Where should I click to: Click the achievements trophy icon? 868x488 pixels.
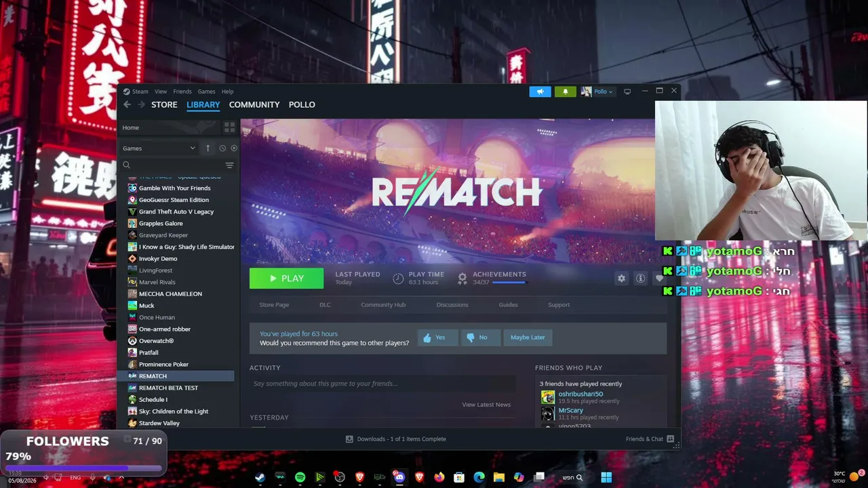tap(462, 278)
